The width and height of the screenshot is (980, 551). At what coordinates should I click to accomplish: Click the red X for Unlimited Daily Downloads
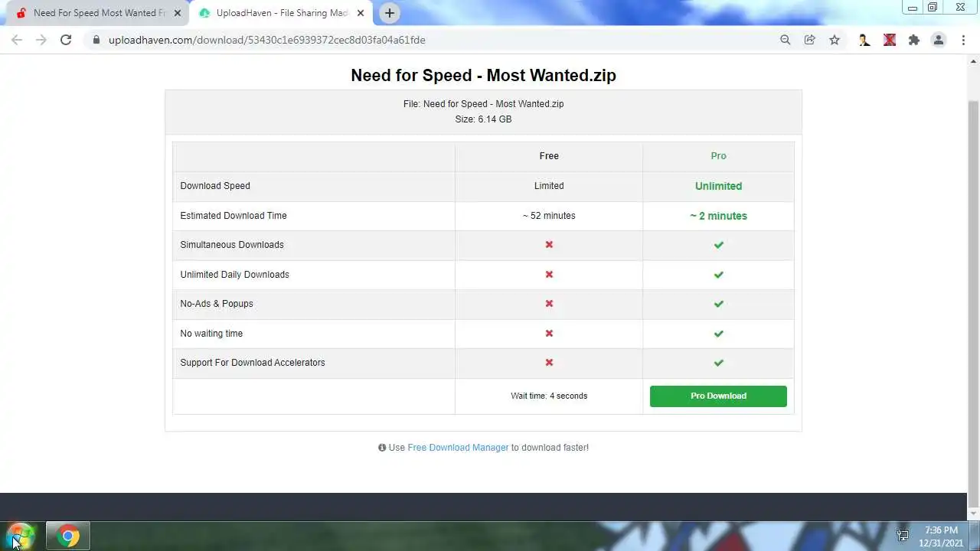pyautogui.click(x=549, y=274)
